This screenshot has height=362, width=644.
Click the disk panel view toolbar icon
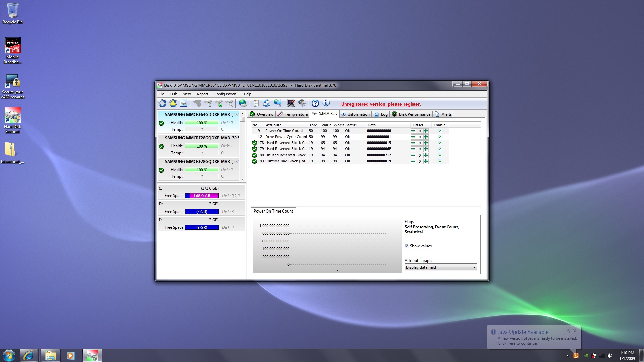point(184,103)
